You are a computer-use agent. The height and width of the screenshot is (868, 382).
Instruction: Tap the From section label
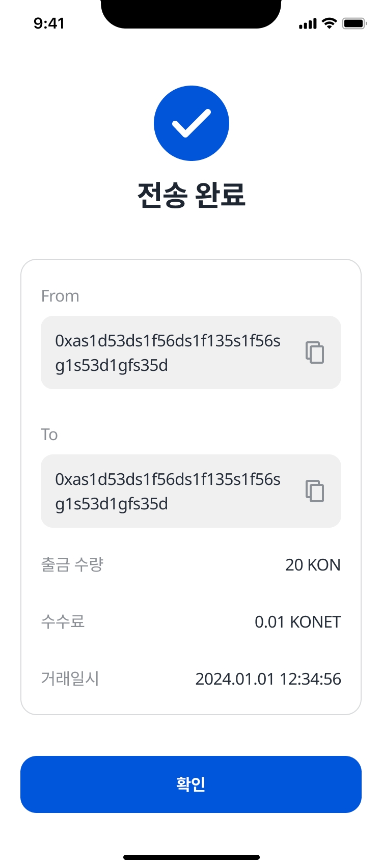[x=60, y=296]
